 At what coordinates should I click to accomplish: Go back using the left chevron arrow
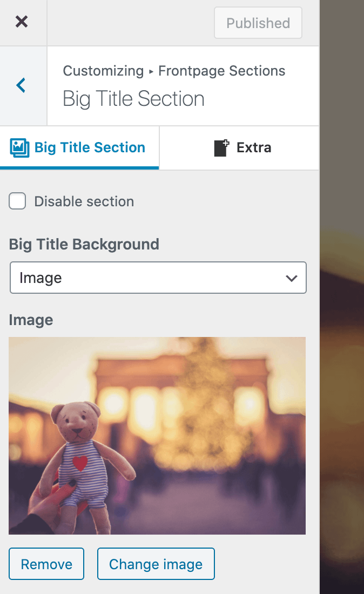pos(21,85)
